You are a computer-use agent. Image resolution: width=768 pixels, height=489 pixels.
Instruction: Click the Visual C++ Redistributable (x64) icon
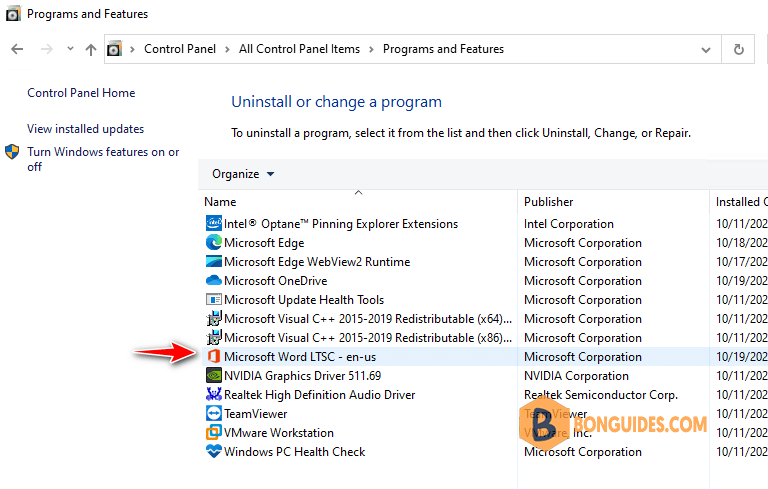[x=214, y=318]
